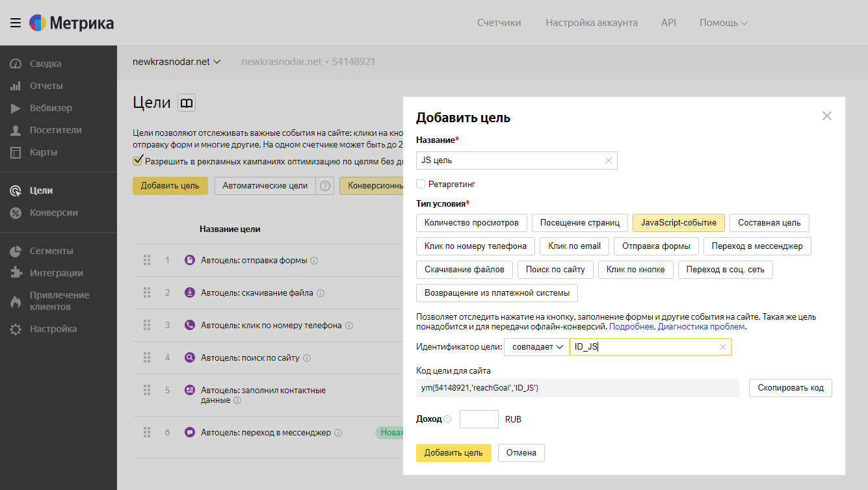Click info icon beside Автоцель: отправка формы
Screen dimensions: 868x490
314,261
